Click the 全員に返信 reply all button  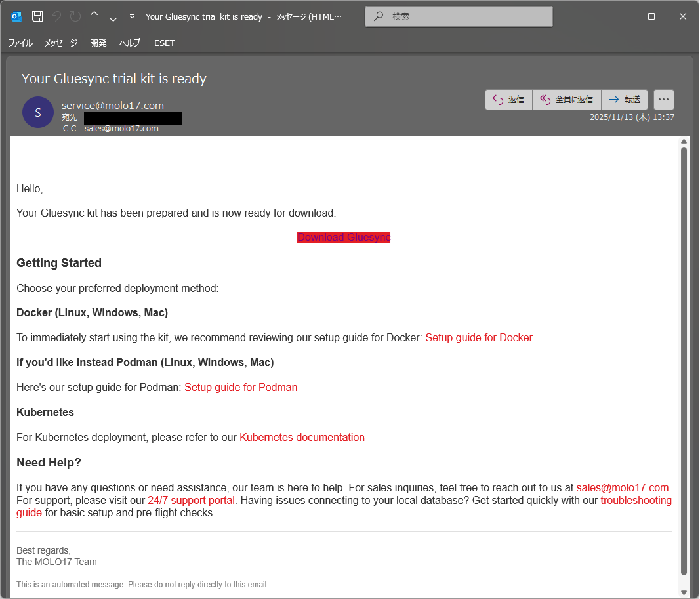click(567, 100)
